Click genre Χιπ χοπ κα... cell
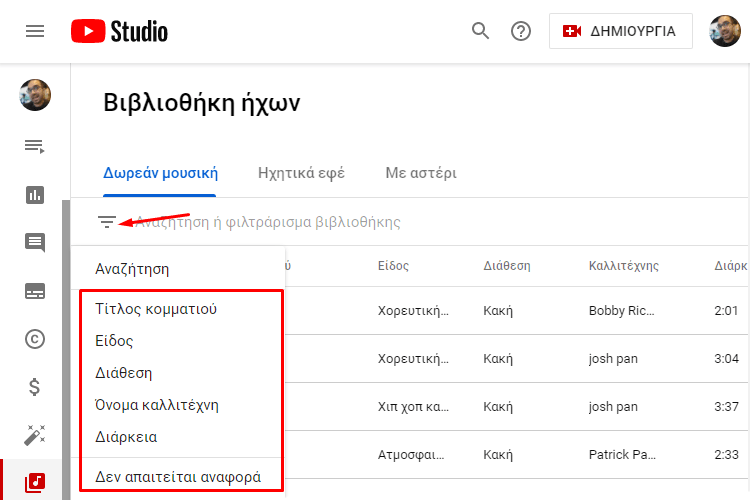Viewport: 750px width, 500px height. pos(413,407)
